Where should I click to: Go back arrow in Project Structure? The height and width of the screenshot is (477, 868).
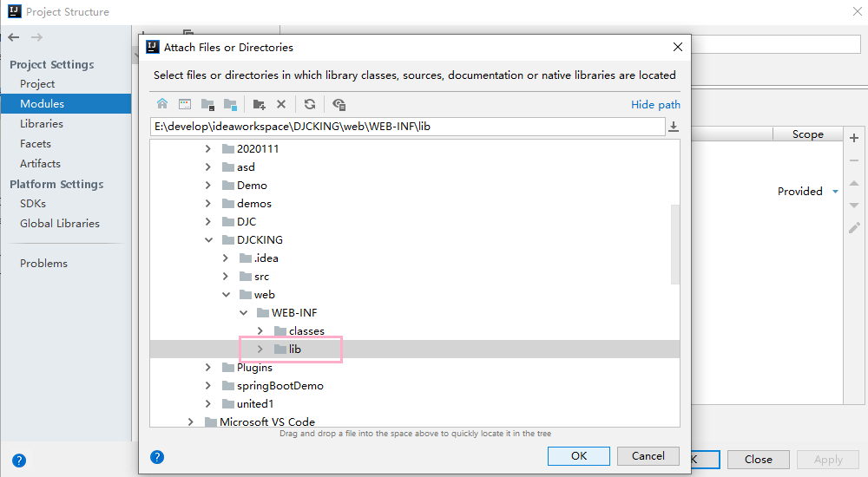coord(14,37)
